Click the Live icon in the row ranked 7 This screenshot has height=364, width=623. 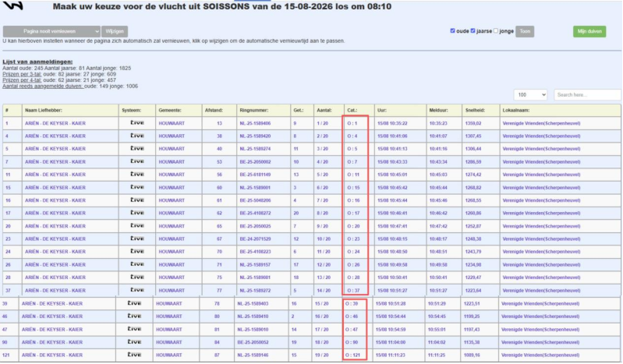coord(137,161)
